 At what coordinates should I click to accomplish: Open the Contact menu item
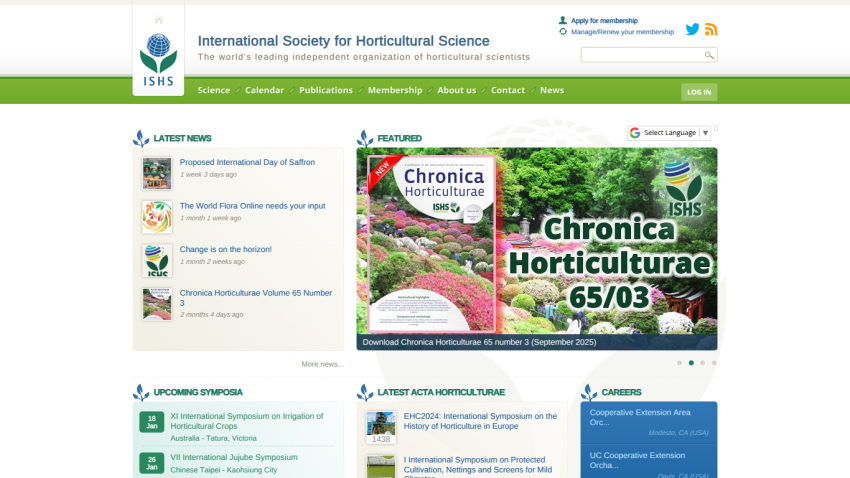[508, 91]
